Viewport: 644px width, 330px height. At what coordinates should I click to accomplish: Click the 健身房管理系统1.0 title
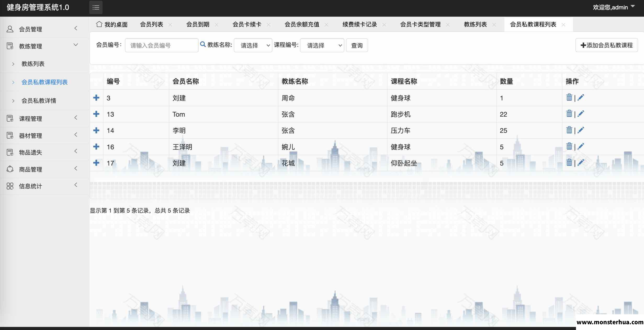(x=38, y=7)
